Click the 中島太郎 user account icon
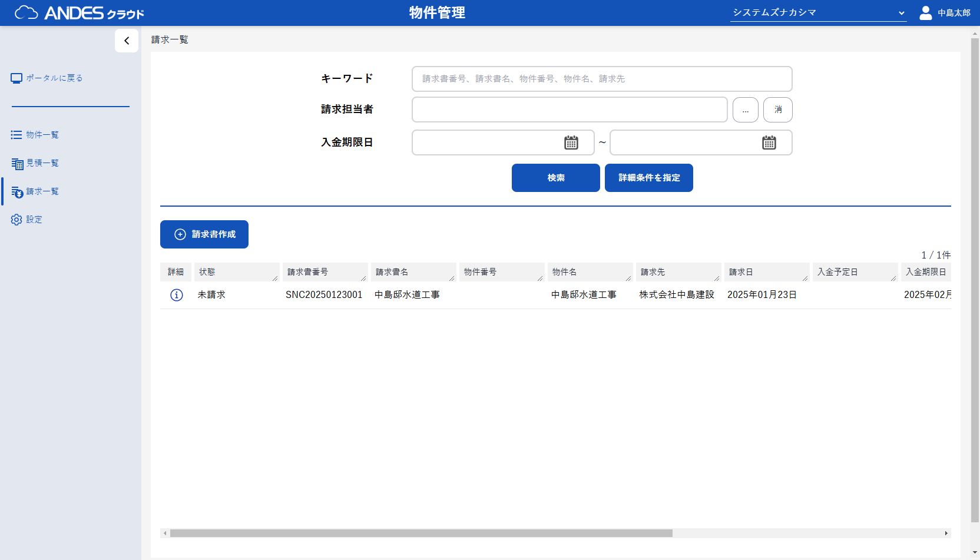 [x=925, y=12]
